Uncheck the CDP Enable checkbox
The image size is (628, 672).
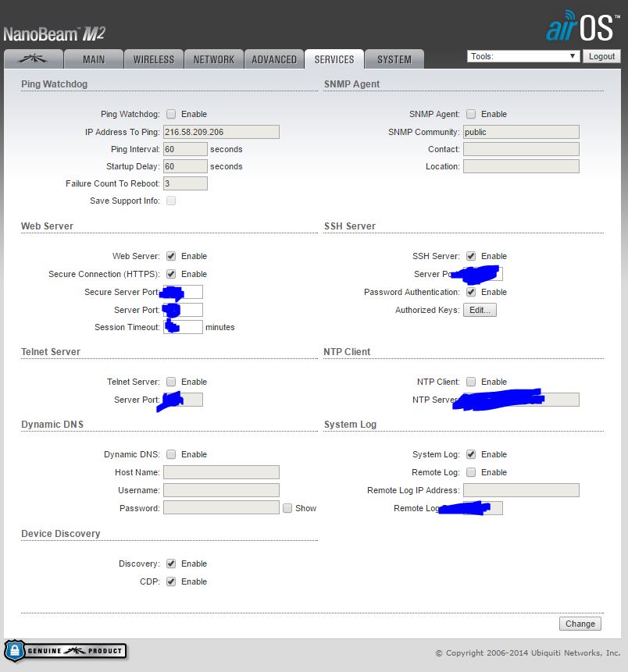[171, 581]
